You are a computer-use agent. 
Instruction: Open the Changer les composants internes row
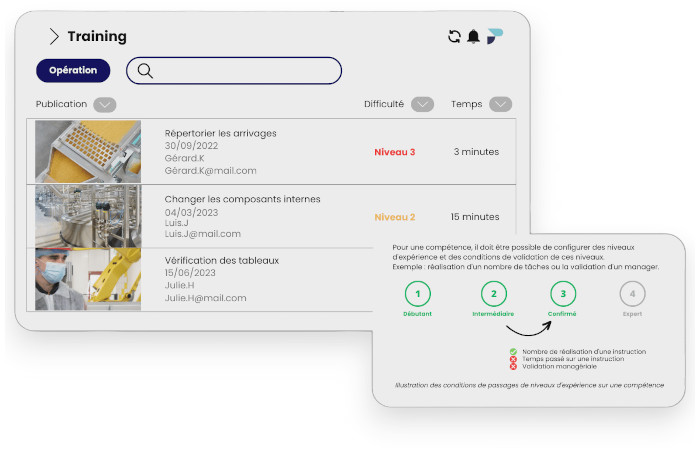[x=242, y=199]
